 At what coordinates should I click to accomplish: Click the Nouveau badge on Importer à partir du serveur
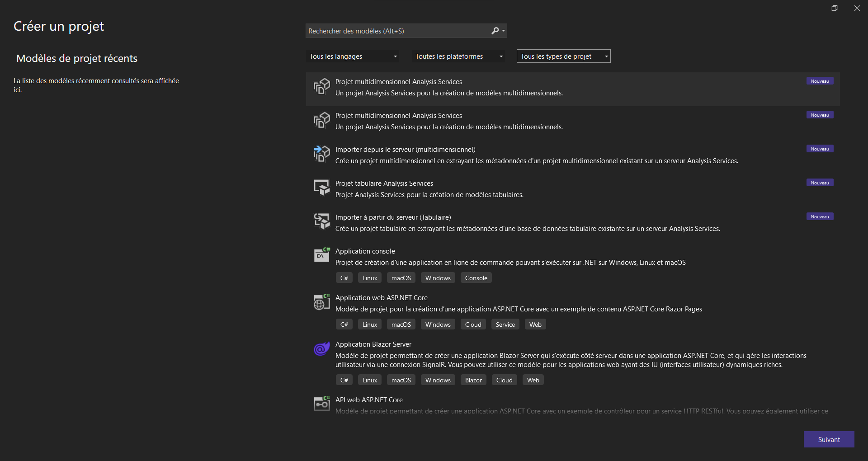(x=820, y=216)
